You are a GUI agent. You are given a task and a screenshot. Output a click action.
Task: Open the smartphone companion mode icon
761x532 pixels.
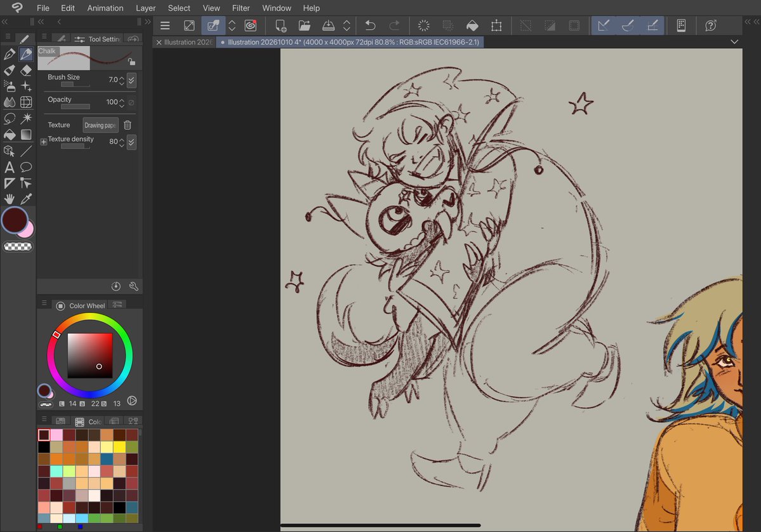pos(681,26)
